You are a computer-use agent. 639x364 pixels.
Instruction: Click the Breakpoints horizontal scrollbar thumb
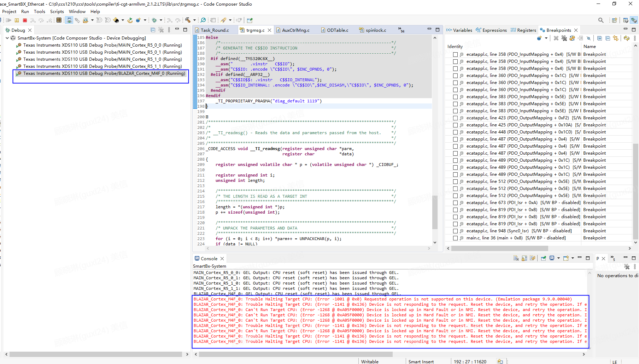coord(500,248)
